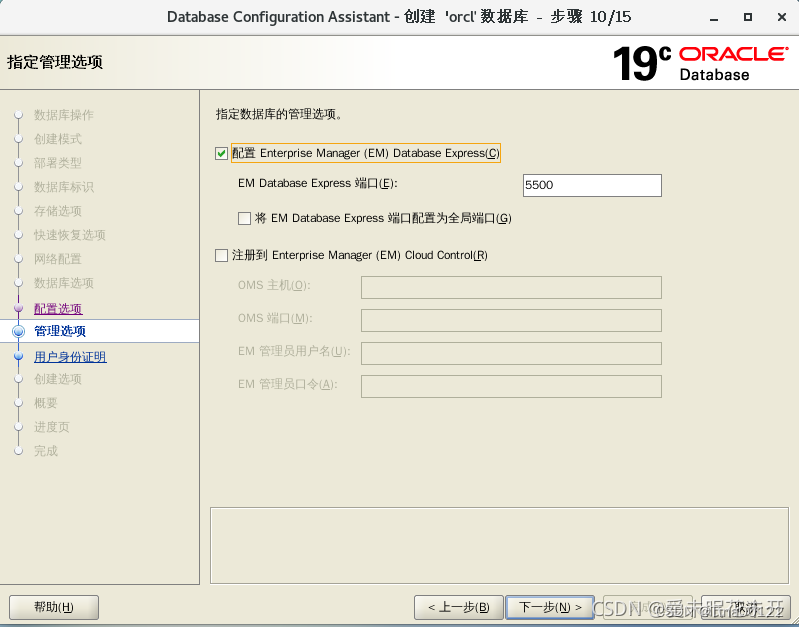
Task: Click the EM 管理员用户名 input field
Action: tap(511, 353)
